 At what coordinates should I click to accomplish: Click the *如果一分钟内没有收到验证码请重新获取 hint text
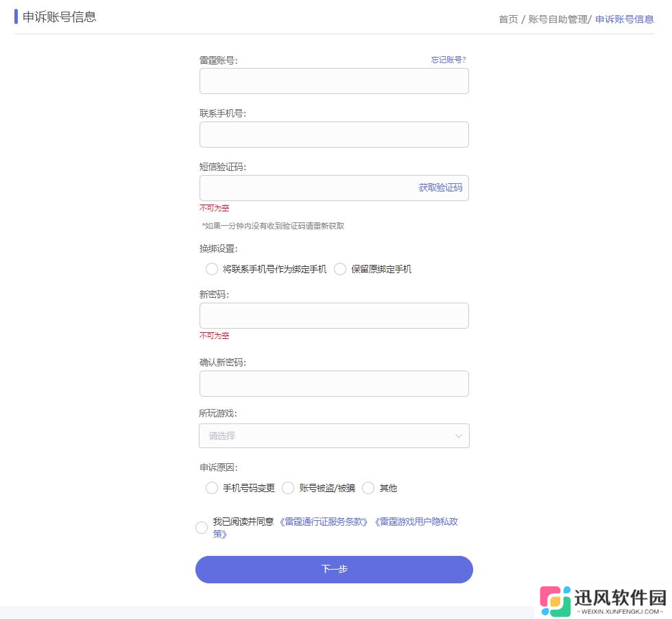click(273, 226)
